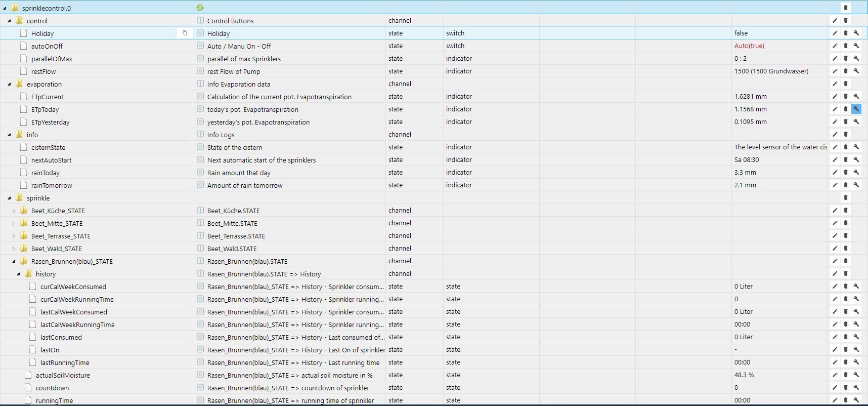This screenshot has width=868, height=406.
Task: Click 'Amount of rain tomorrow' name
Action: tap(245, 185)
